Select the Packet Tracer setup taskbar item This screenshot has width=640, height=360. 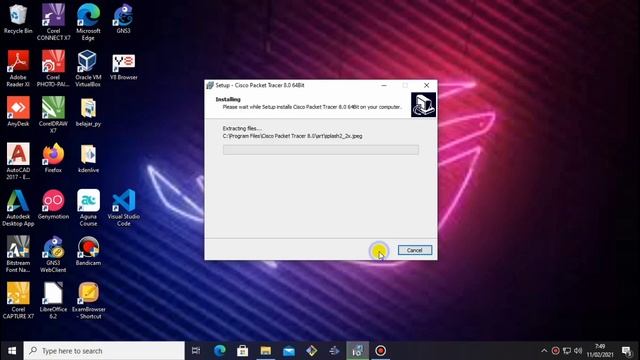358,351
